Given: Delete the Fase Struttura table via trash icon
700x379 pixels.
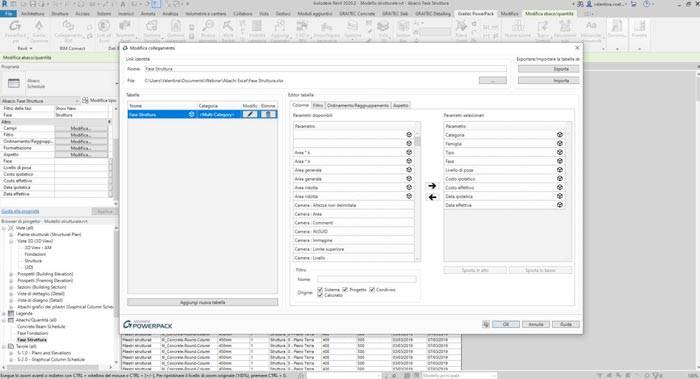Looking at the screenshot, I should click(x=268, y=114).
